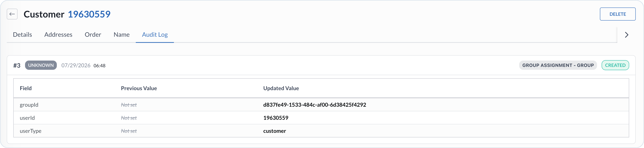
Task: Click the tabs scroll-right chevron
Action: pos(626,35)
